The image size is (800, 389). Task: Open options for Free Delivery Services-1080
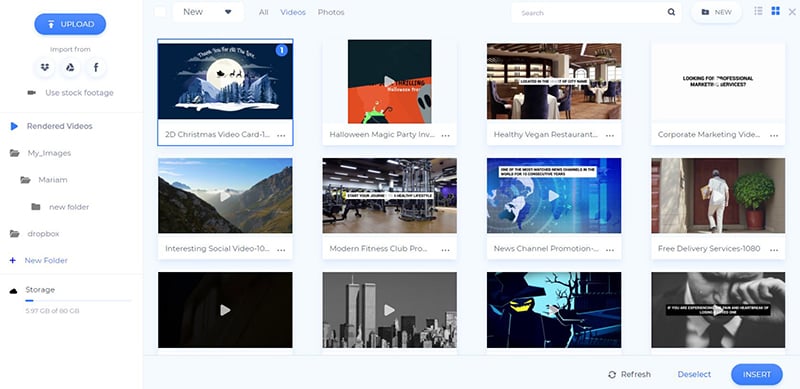tap(774, 250)
